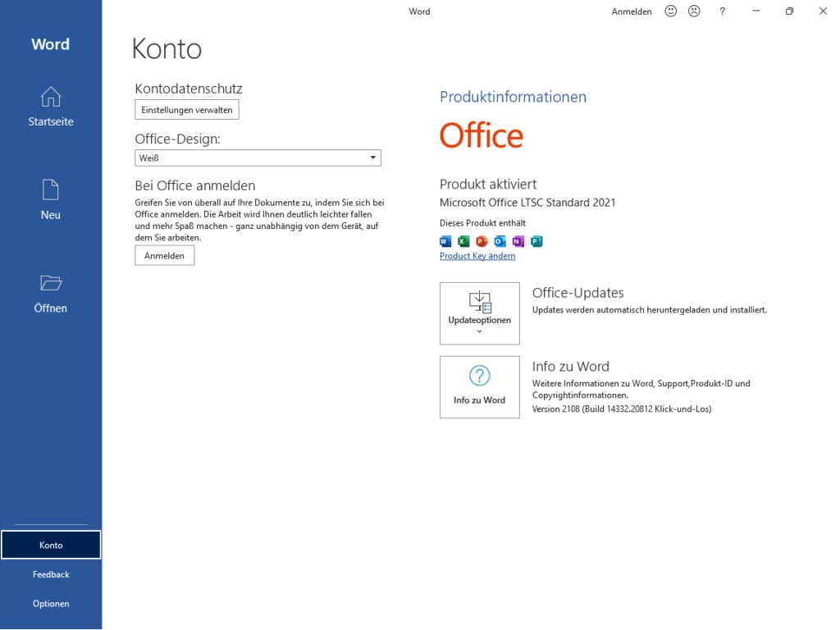This screenshot has height=630, width=840.
Task: Open the Öffnen page in sidebar
Action: [x=51, y=294]
